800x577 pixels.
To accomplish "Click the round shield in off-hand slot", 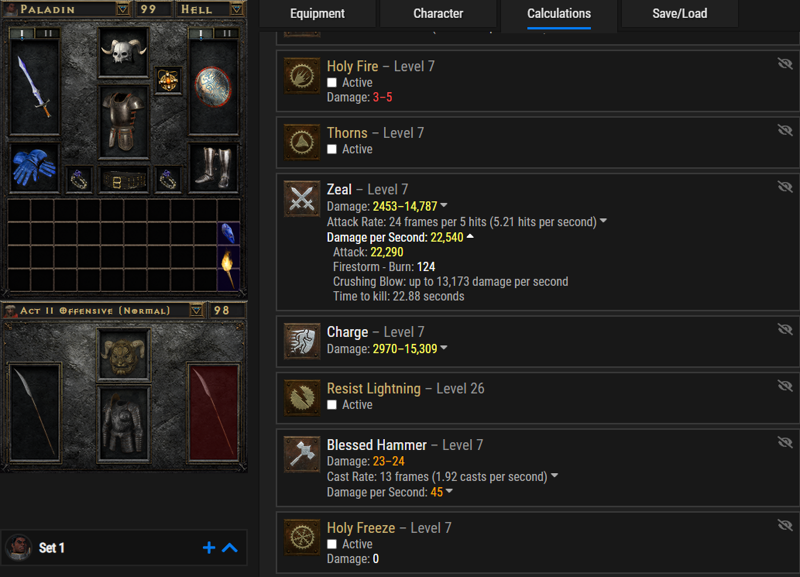I will coord(213,87).
